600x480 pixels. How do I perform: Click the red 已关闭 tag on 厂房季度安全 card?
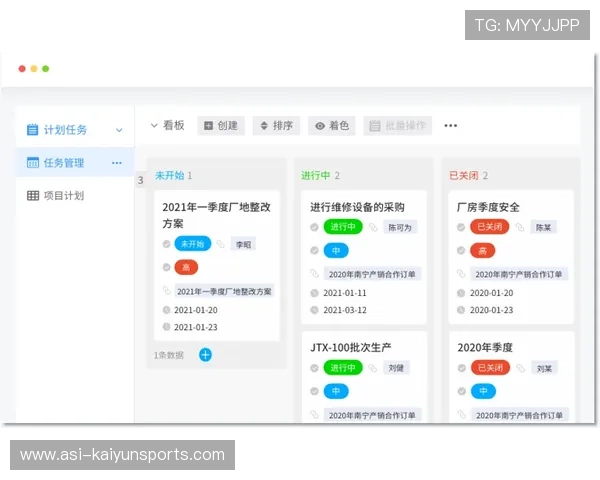tap(490, 227)
